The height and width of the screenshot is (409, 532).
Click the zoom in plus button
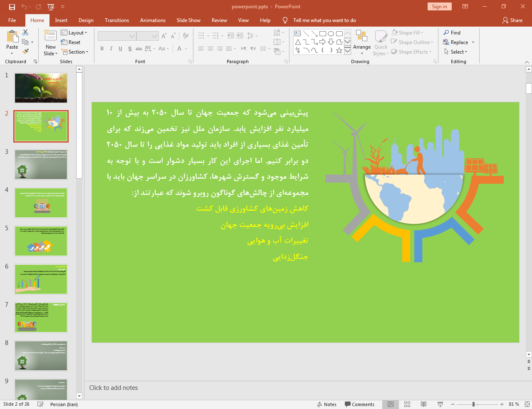click(x=502, y=404)
